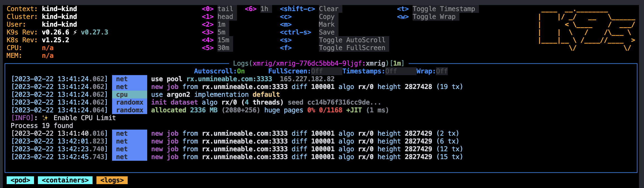The image size is (644, 188).
Task: Toggle AutoScroll from the shortcut menu
Action: click(352, 40)
